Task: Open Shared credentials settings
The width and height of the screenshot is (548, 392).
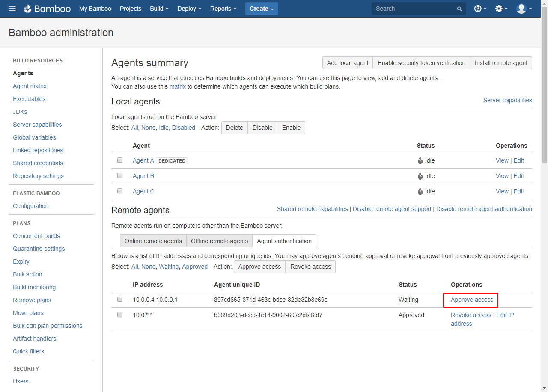Action: (38, 163)
